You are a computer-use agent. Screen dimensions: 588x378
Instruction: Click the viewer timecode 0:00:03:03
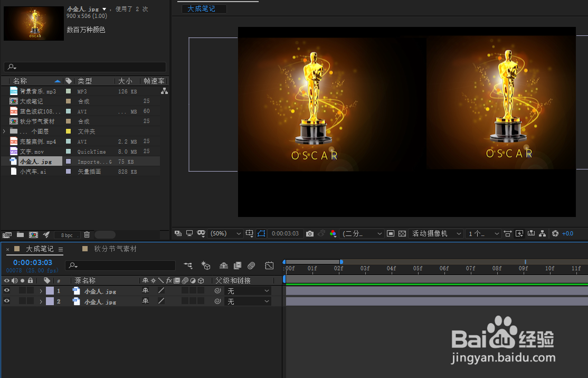286,234
